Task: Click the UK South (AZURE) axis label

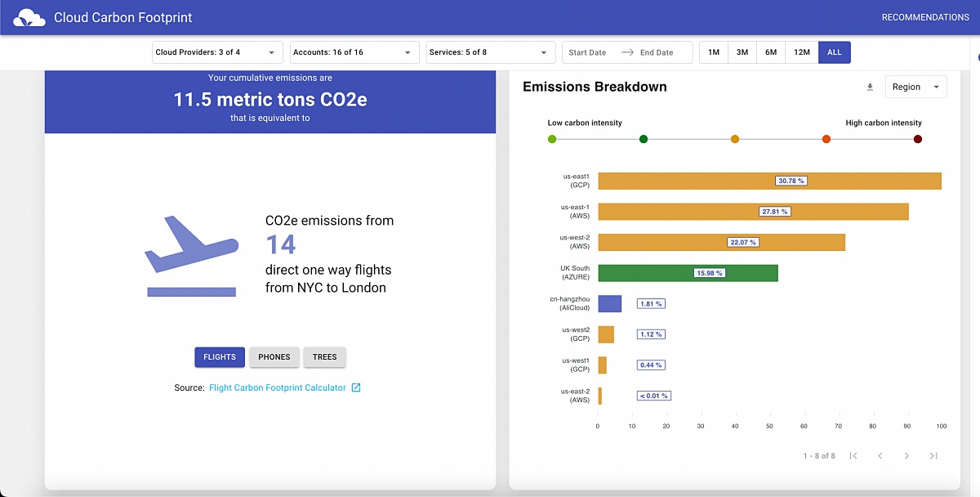Action: click(575, 273)
